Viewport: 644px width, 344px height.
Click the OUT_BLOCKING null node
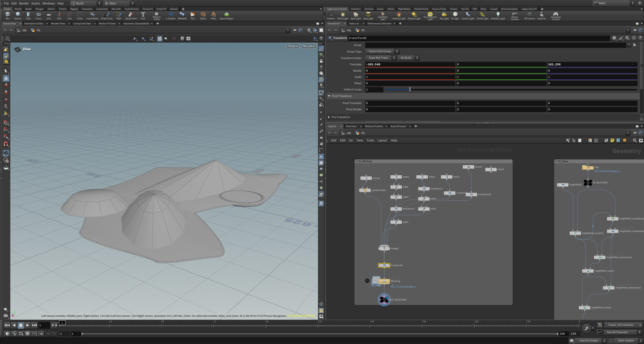click(384, 300)
